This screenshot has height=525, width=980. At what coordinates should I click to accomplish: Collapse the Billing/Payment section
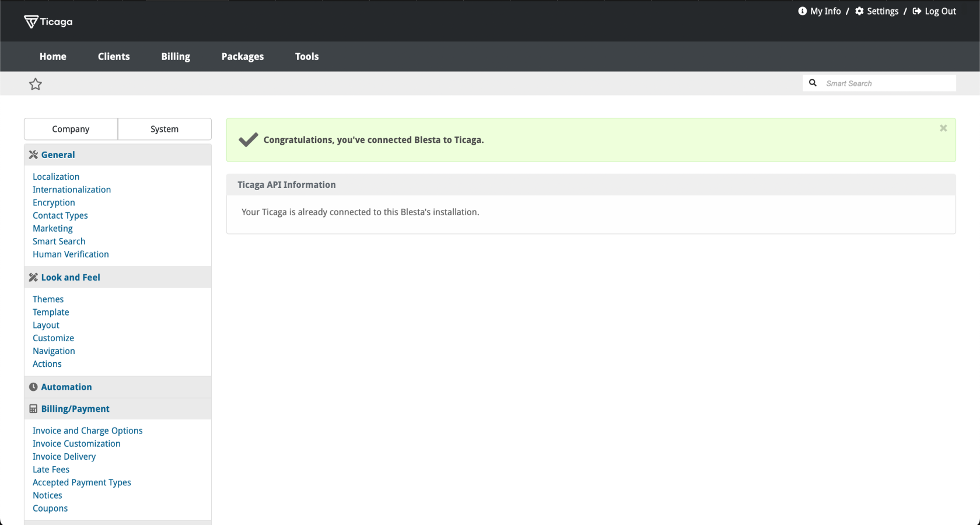tap(118, 409)
